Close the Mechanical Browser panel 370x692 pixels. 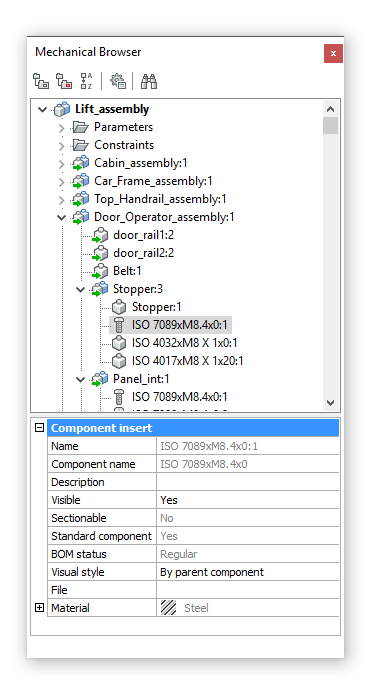333,54
